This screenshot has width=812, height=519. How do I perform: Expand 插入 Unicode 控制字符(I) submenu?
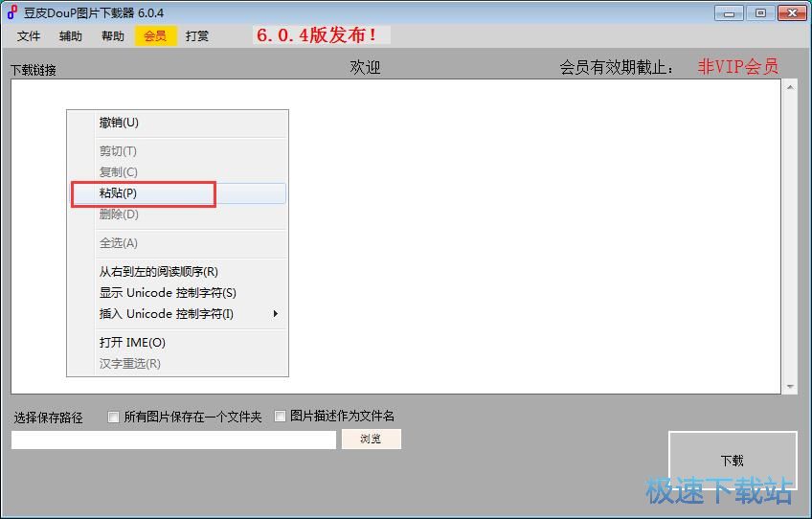(x=178, y=314)
